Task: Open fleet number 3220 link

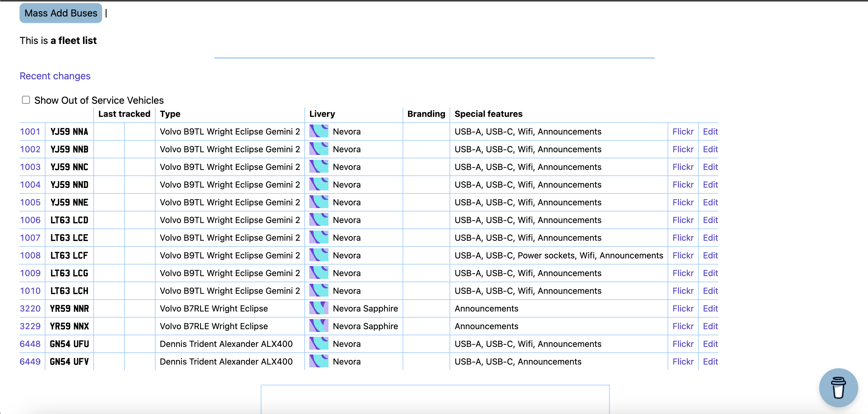Action: click(x=30, y=308)
